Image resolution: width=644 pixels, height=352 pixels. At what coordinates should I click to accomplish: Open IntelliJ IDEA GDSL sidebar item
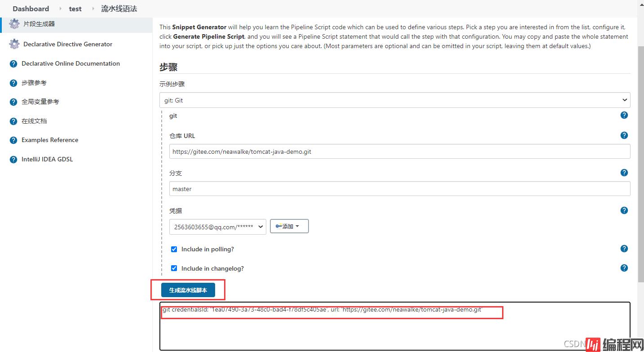pyautogui.click(x=47, y=159)
